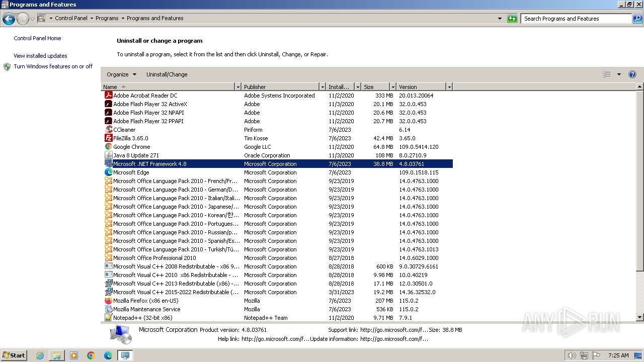This screenshot has width=644, height=362.
Task: Click the Google Chrome list icon
Action: tap(108, 146)
